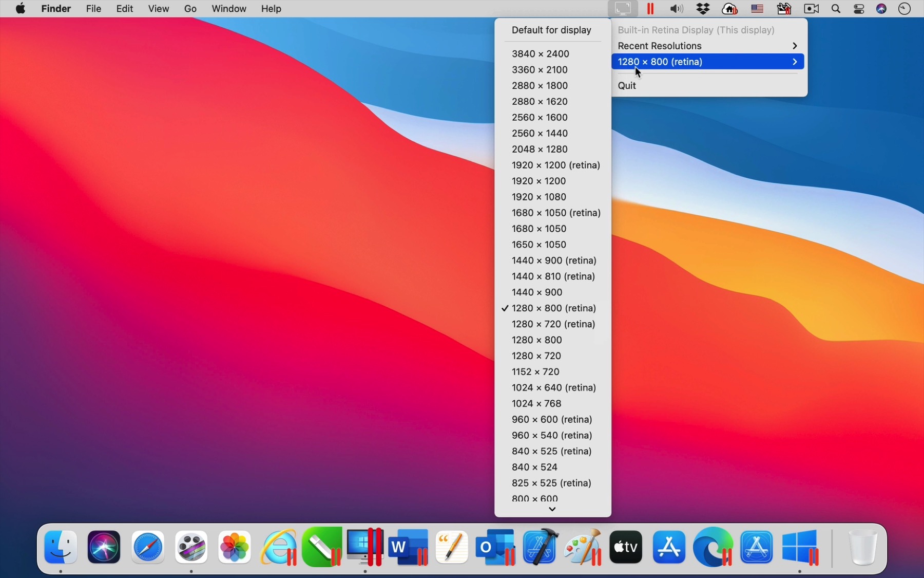This screenshot has height=578, width=924.
Task: Open Dropbox from the menu bar
Action: pos(703,9)
